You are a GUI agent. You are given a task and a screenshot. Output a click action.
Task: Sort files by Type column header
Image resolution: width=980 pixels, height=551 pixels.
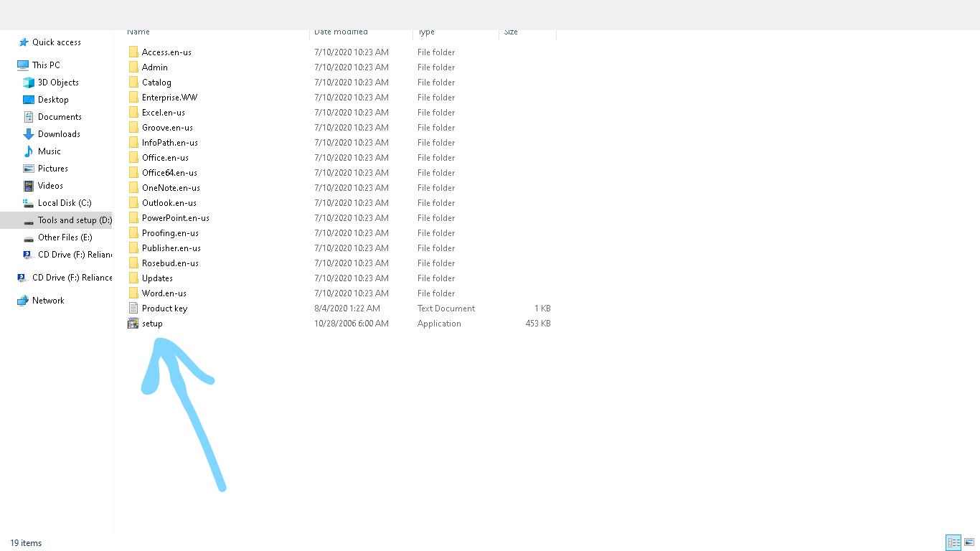(x=426, y=32)
